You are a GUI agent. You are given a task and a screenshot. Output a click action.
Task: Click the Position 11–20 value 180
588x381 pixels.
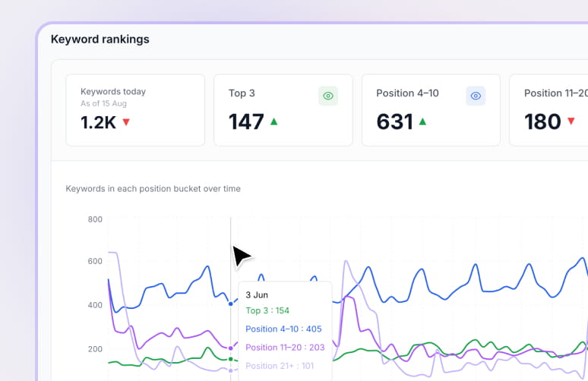coord(542,121)
